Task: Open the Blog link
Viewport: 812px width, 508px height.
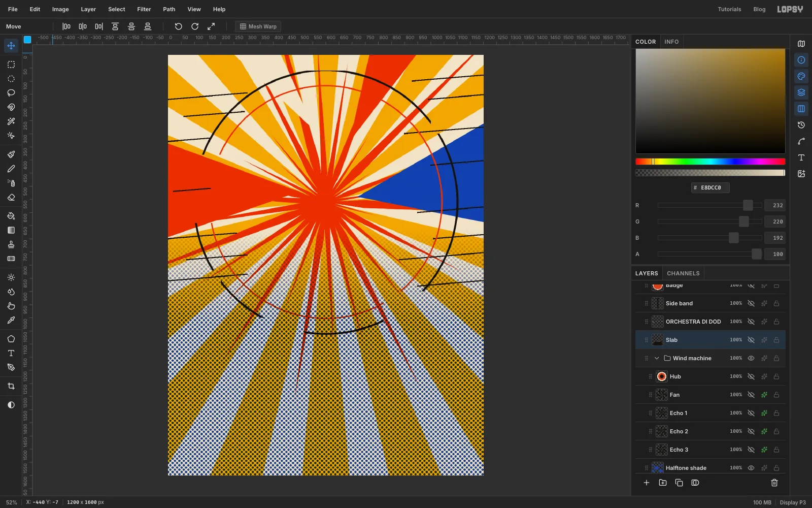Action: [x=759, y=9]
